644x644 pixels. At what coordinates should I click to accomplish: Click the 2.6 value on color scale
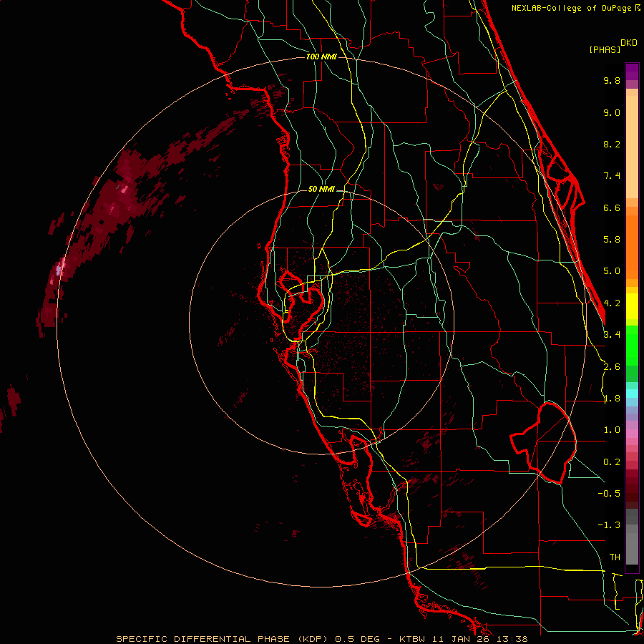612,367
